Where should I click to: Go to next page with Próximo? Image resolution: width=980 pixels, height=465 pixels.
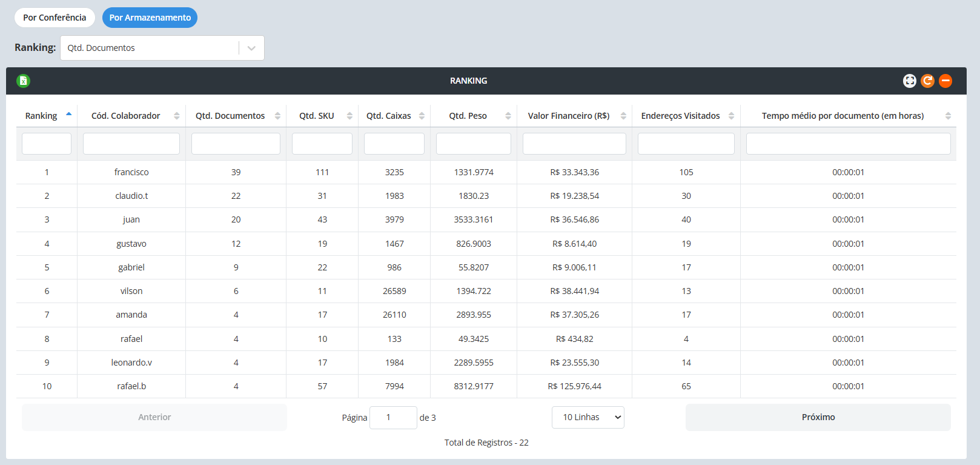(x=818, y=417)
